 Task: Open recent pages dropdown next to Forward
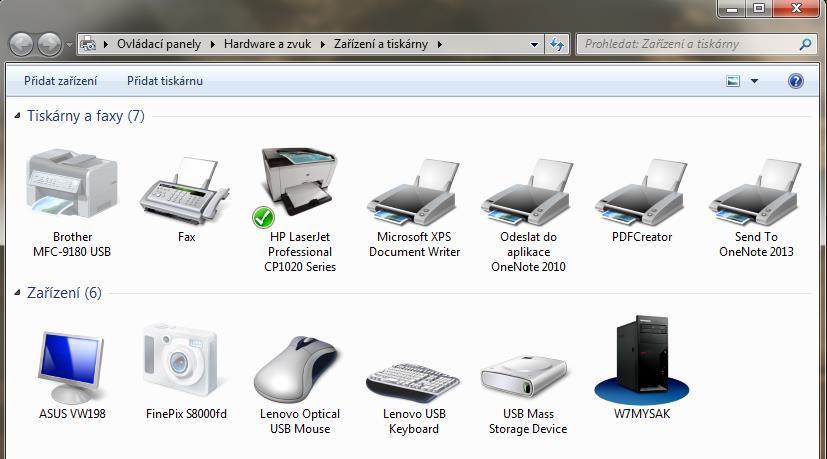(69, 45)
